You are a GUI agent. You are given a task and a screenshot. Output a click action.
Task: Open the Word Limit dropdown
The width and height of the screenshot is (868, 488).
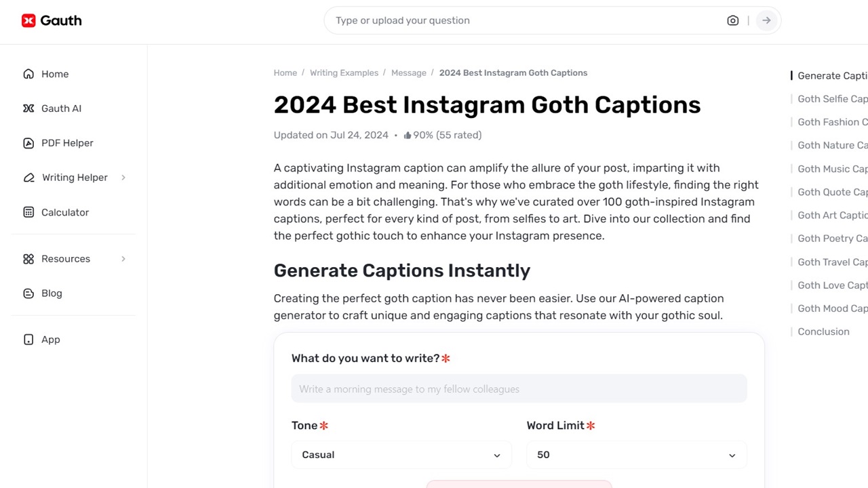coord(636,455)
